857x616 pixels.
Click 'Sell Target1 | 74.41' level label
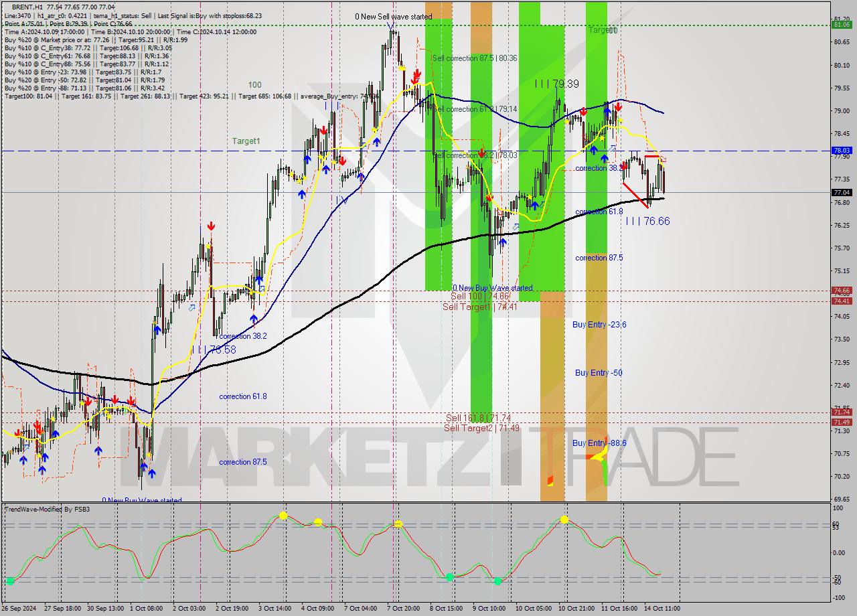480,307
